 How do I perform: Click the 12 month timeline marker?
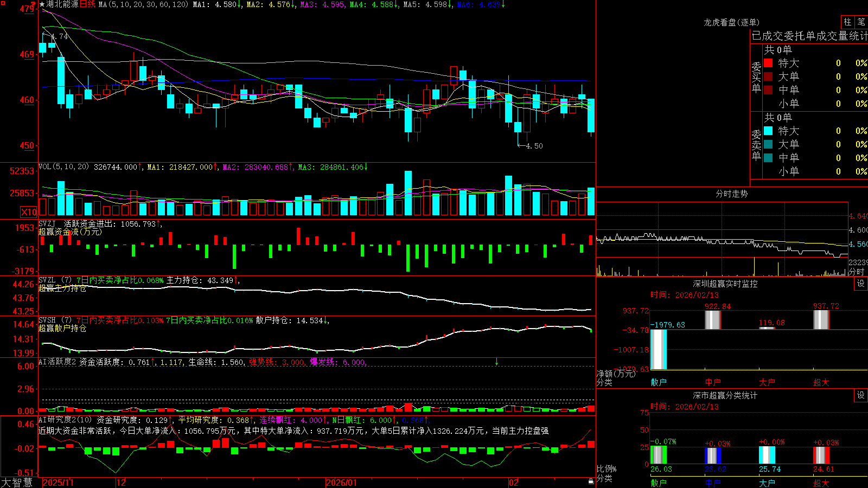pyautogui.click(x=122, y=483)
